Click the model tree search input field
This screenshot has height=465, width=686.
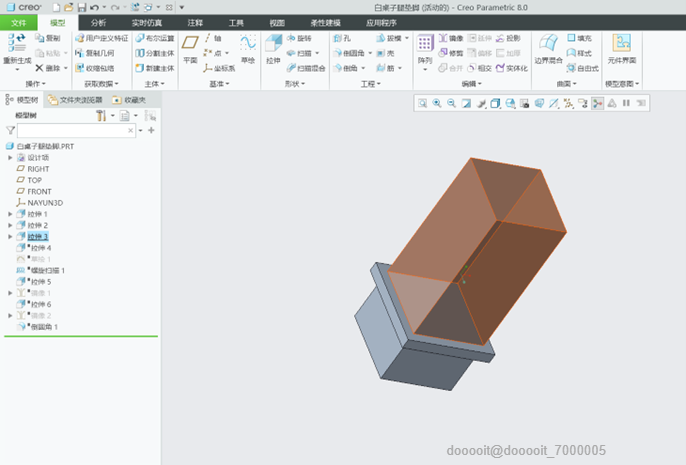(74, 130)
